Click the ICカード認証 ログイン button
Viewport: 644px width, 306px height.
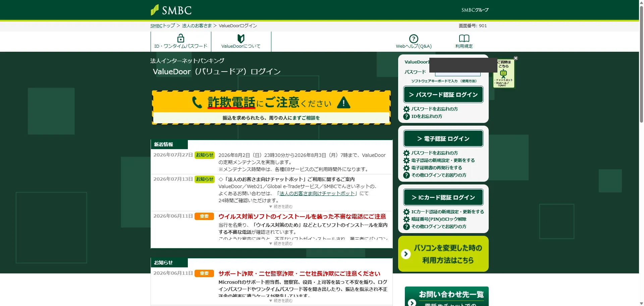[443, 198]
